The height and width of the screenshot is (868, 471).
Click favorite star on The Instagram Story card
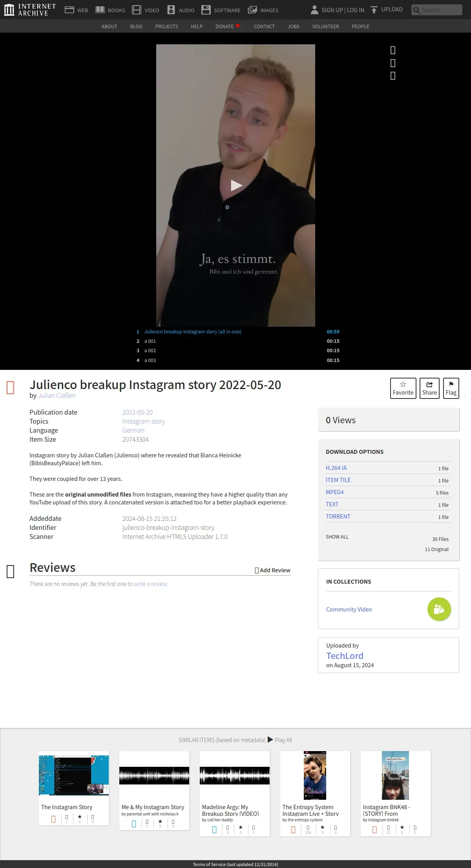(80, 817)
